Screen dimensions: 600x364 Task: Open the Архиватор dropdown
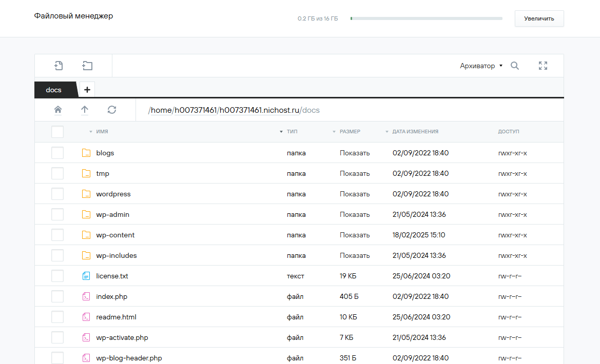click(481, 66)
